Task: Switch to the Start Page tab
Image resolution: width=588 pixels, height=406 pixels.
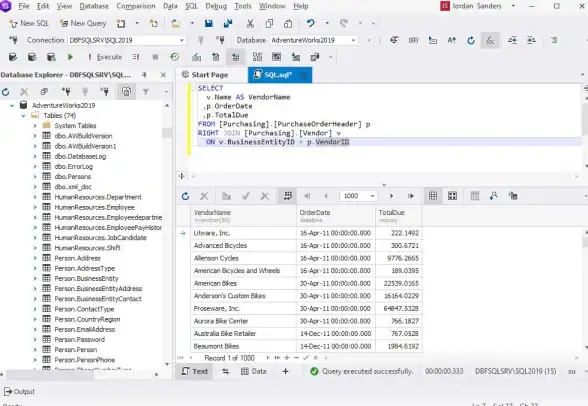Action: point(205,75)
